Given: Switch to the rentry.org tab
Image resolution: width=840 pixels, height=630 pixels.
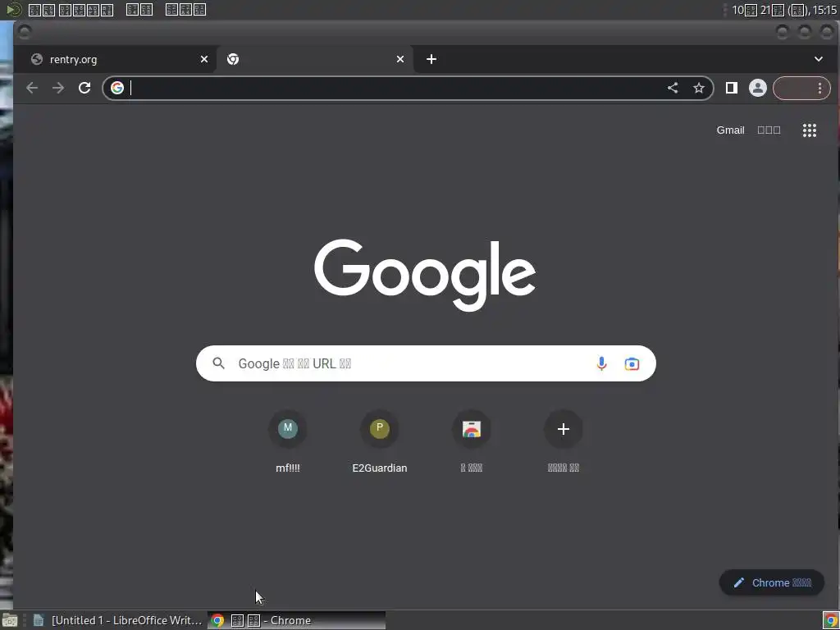Looking at the screenshot, I should pos(115,59).
